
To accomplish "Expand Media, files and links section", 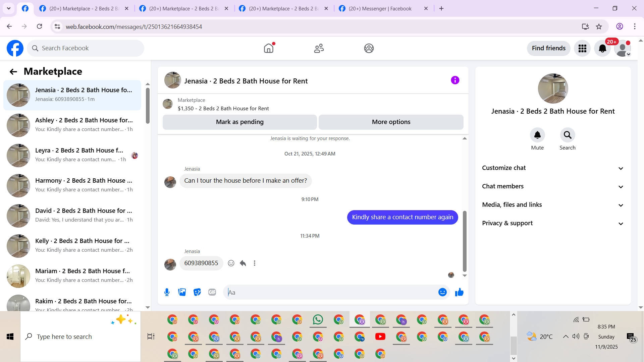I will [553, 205].
